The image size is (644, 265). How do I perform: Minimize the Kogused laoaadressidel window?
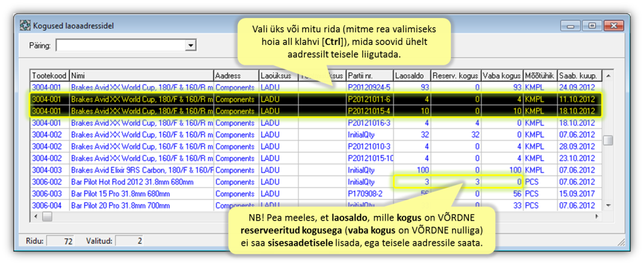[570, 25]
